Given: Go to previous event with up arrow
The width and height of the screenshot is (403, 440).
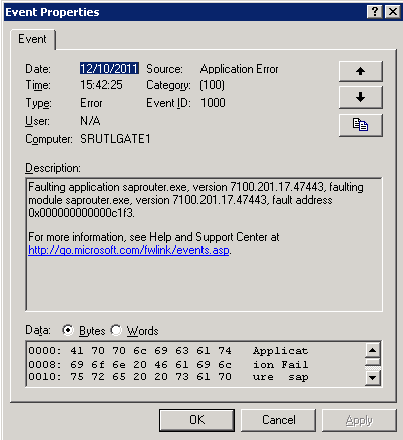Looking at the screenshot, I should coord(360,71).
